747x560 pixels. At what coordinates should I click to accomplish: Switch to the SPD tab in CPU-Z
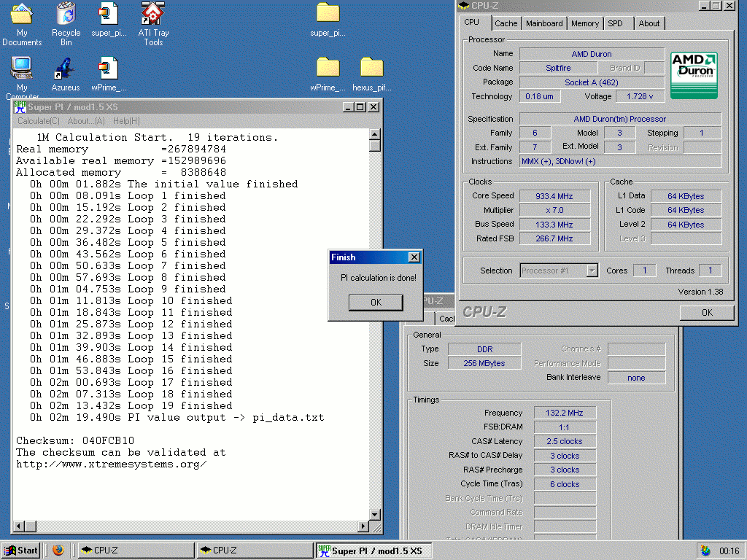(615, 23)
